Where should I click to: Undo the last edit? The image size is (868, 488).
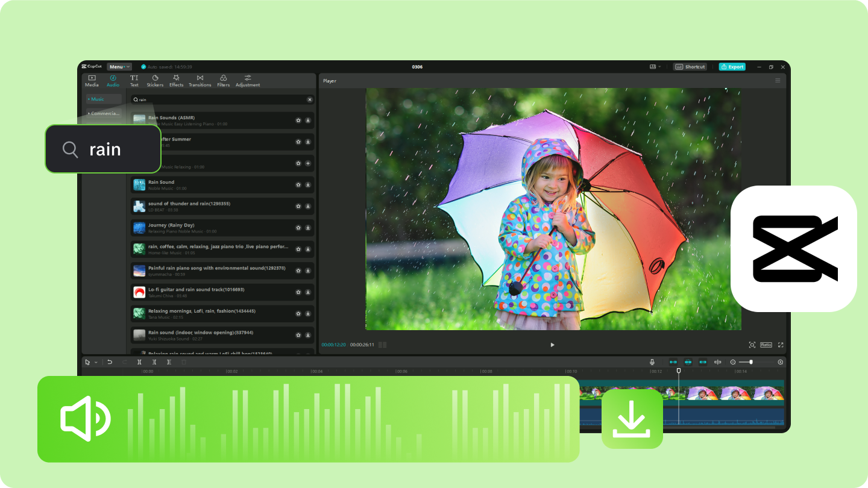click(x=110, y=362)
